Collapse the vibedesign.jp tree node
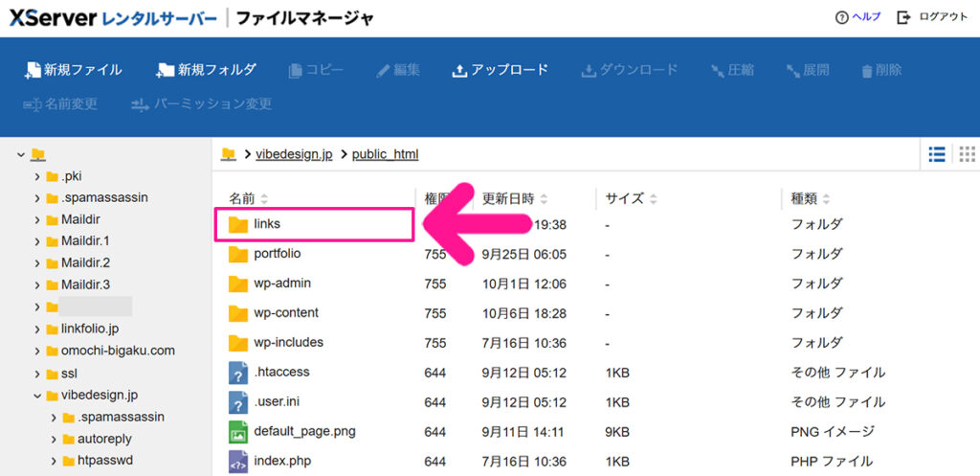This screenshot has height=476, width=980. (36, 395)
